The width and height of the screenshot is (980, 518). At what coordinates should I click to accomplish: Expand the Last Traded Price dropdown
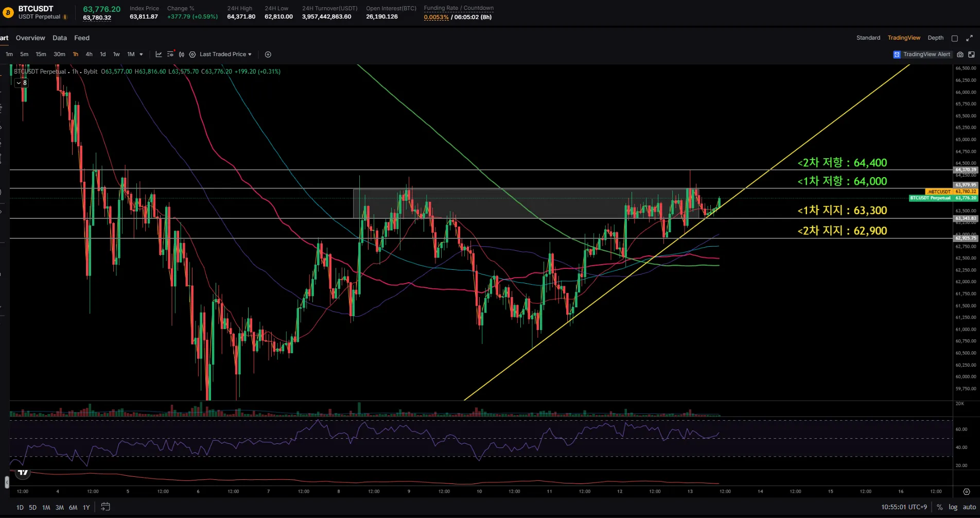point(225,54)
